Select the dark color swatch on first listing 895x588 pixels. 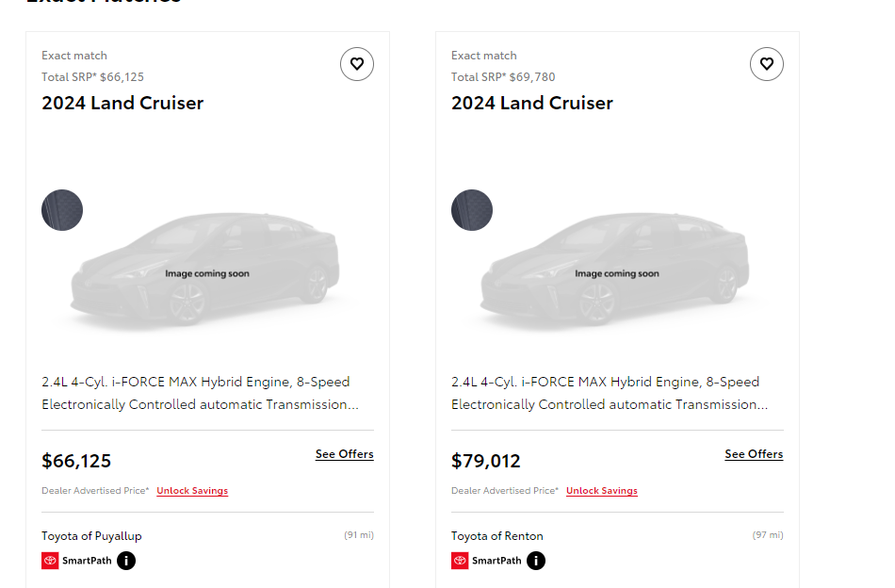pyautogui.click(x=62, y=210)
